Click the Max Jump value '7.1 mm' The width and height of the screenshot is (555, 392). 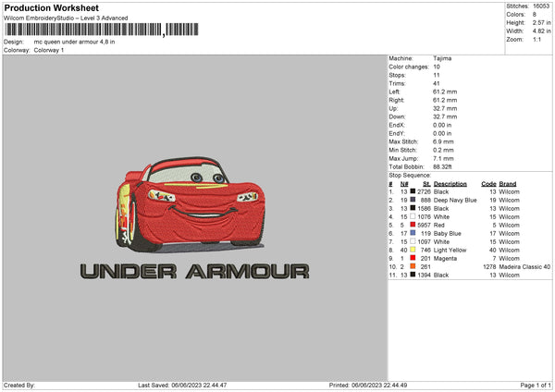[443, 158]
